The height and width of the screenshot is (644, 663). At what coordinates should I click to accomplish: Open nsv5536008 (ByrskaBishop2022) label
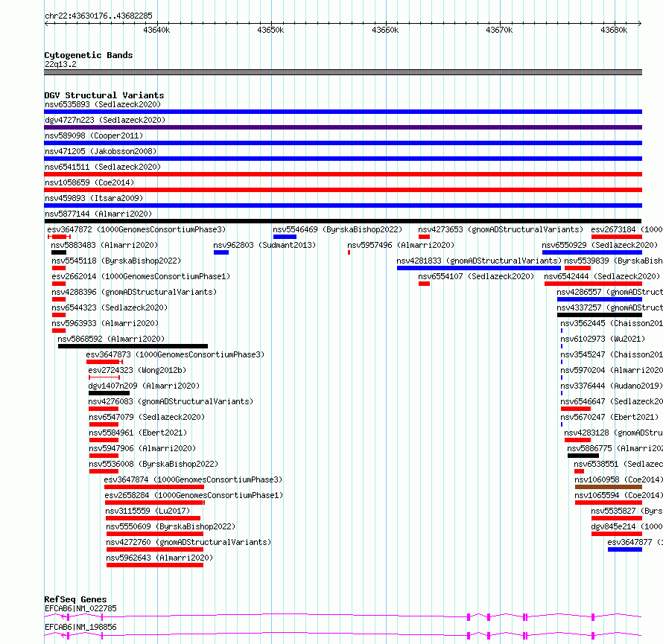pyautogui.click(x=153, y=464)
